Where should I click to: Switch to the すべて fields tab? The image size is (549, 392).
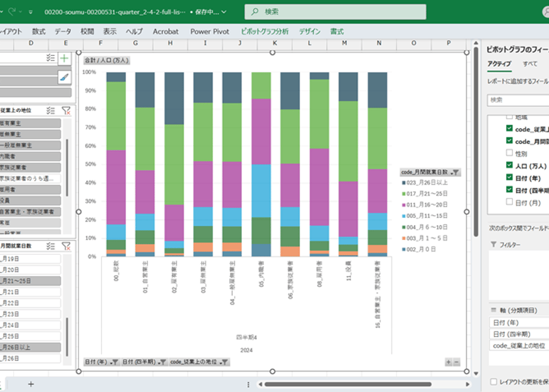(x=530, y=64)
